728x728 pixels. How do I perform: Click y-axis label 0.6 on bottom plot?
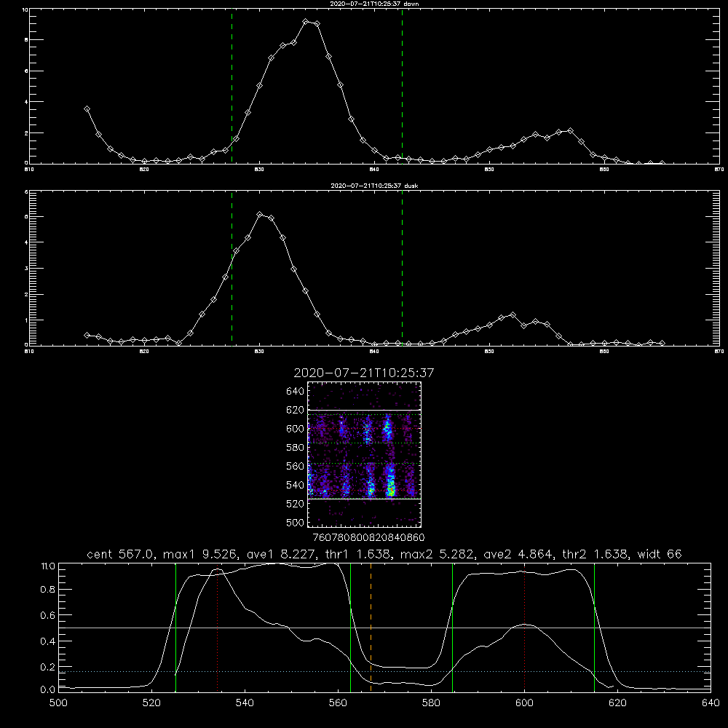[x=48, y=615]
